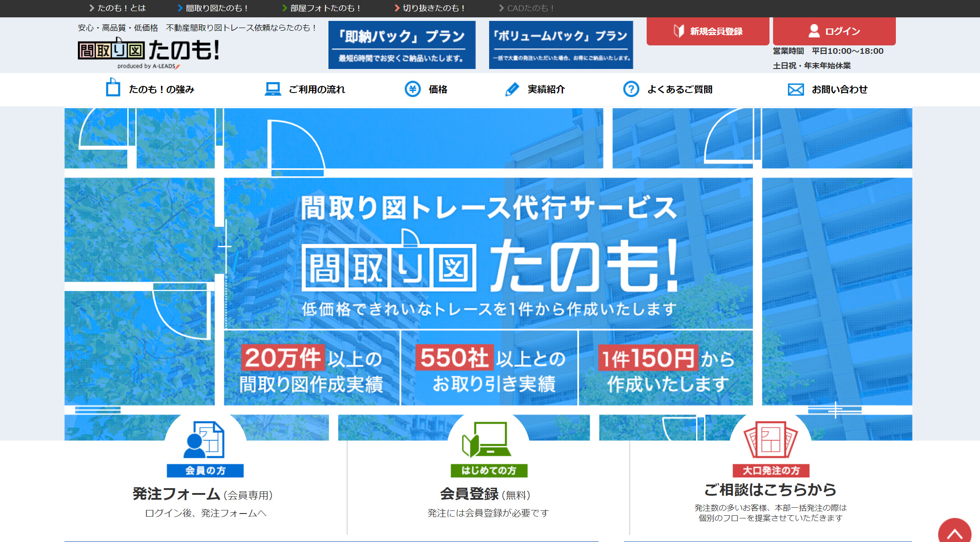Click the green laptop icon above はじめての方

click(488, 440)
